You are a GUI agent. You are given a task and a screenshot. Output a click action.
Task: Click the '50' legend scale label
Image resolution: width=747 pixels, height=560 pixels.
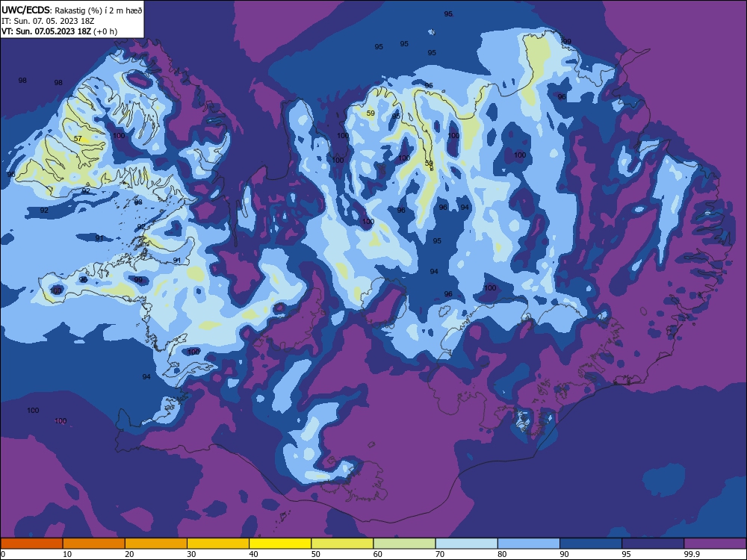tap(316, 554)
